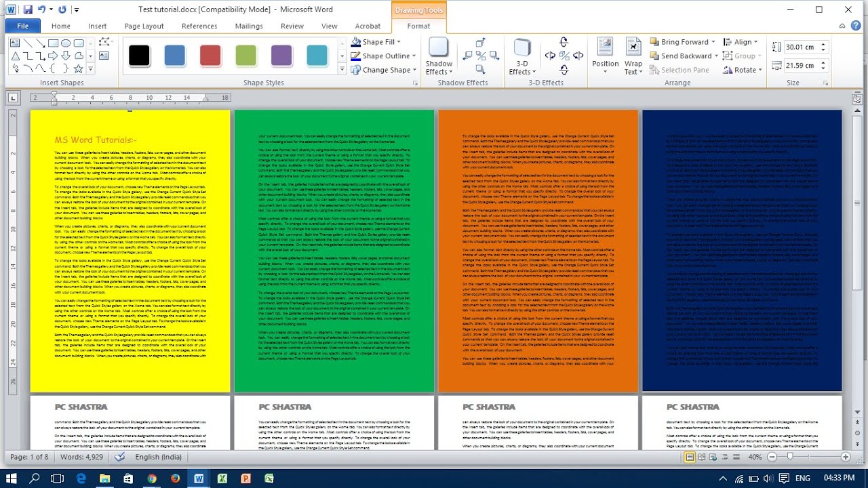Open Word Help question mark icon
Viewport: 868px width, 488px height.
click(856, 26)
